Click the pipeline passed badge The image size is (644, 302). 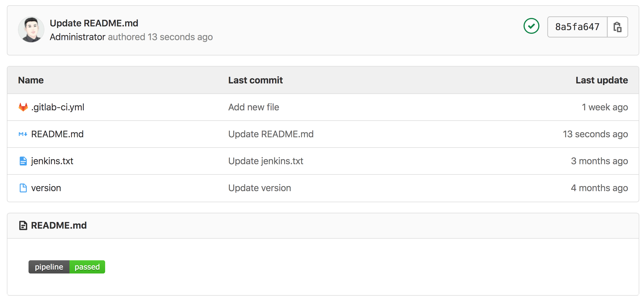pos(67,267)
